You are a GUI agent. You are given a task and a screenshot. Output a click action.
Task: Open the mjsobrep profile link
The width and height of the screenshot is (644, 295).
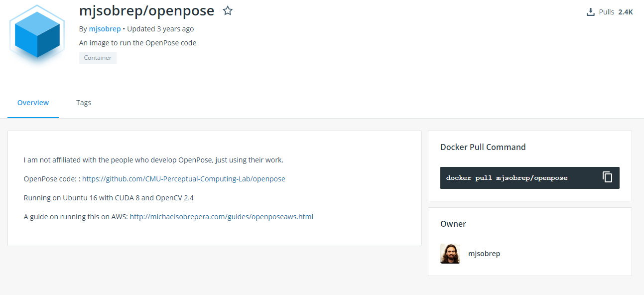(105, 29)
